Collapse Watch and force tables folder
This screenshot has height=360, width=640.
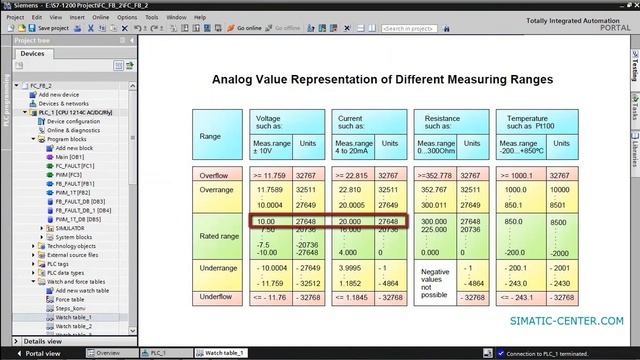point(33,282)
